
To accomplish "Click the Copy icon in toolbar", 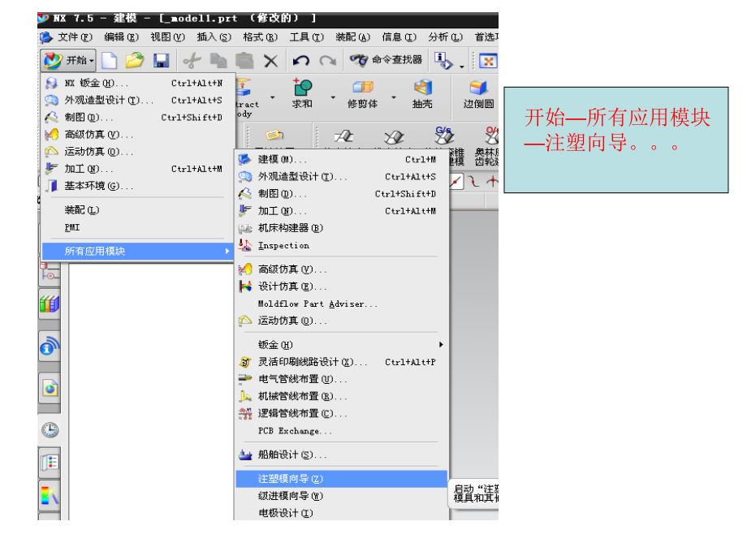I will tap(218, 61).
